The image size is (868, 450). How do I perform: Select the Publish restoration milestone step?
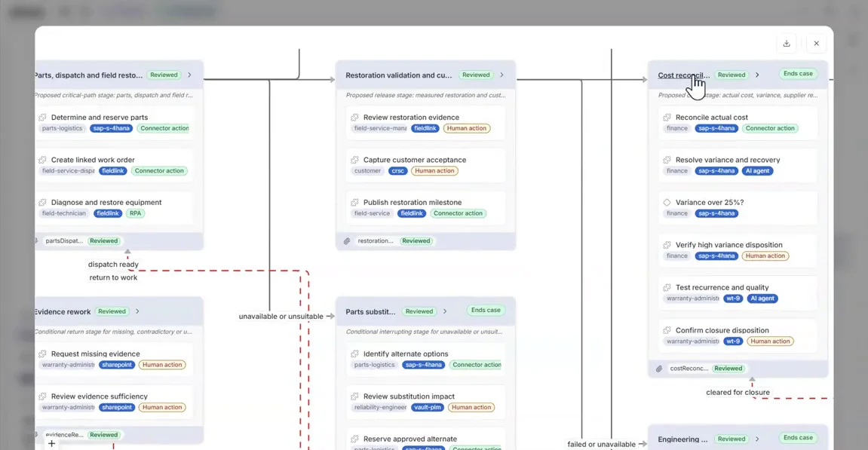[425, 207]
